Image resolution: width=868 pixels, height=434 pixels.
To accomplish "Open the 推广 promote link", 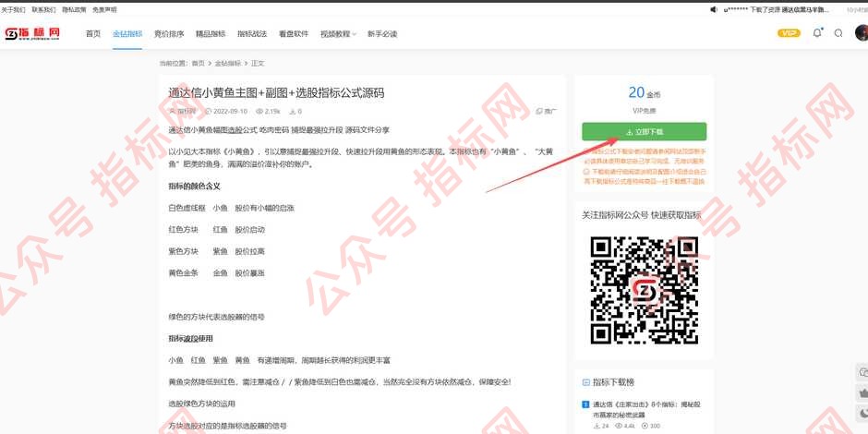I will (x=548, y=111).
